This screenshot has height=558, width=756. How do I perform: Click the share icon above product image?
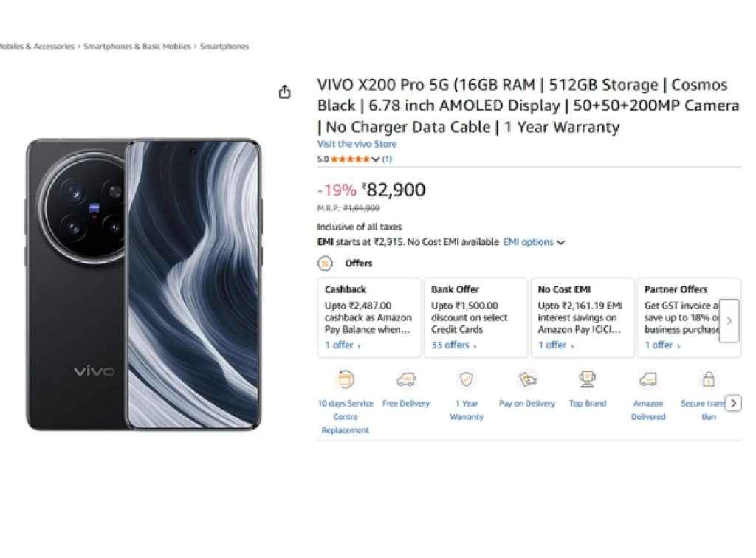(x=284, y=92)
